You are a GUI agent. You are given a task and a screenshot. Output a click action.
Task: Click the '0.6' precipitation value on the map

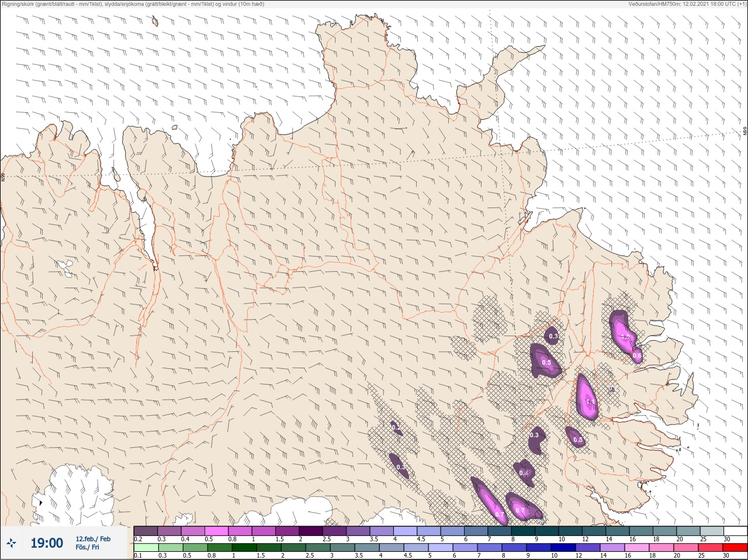pyautogui.click(x=637, y=355)
